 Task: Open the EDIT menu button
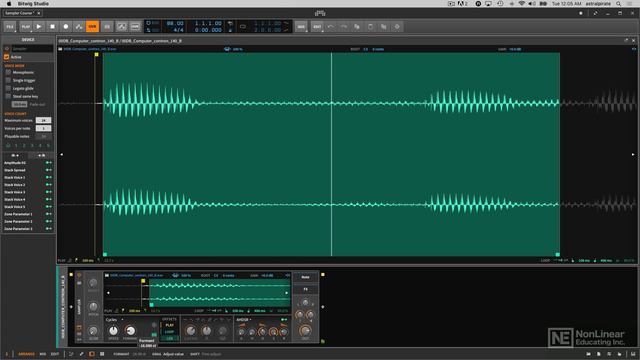[x=317, y=27]
